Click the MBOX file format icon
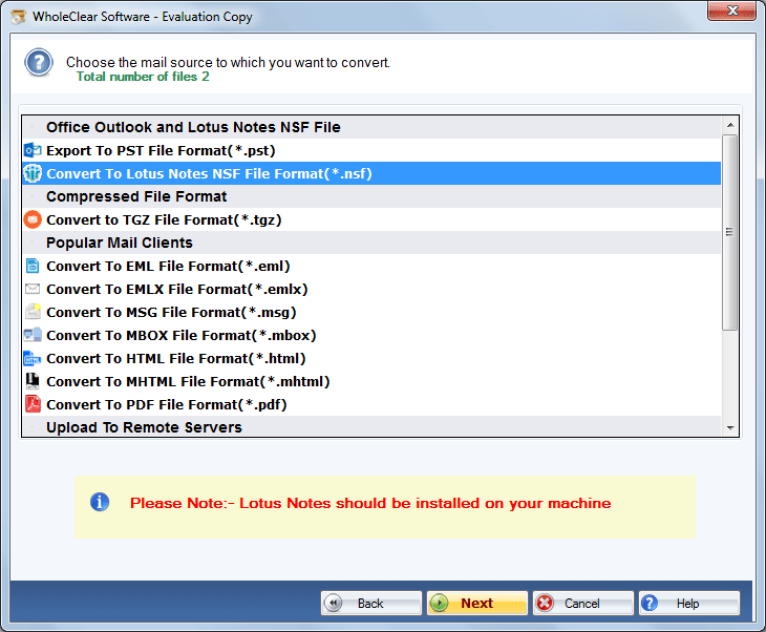Image resolution: width=766 pixels, height=632 pixels. click(x=32, y=335)
